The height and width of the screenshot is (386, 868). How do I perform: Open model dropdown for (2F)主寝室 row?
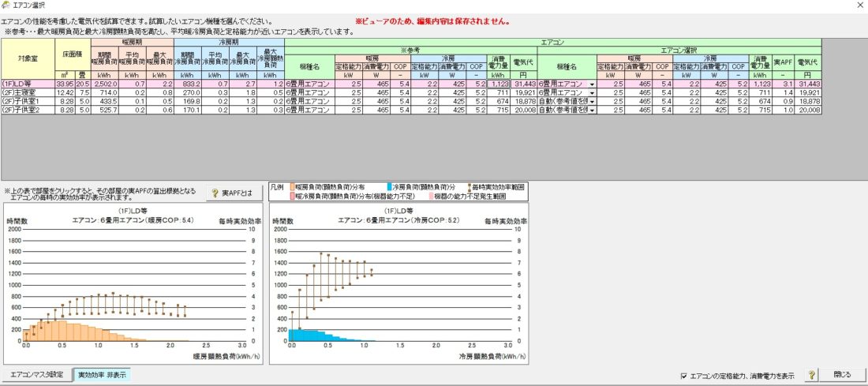tap(593, 92)
